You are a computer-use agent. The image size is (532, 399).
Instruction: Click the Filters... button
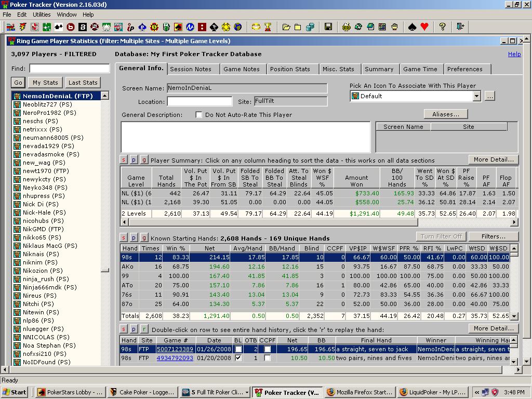(x=494, y=236)
